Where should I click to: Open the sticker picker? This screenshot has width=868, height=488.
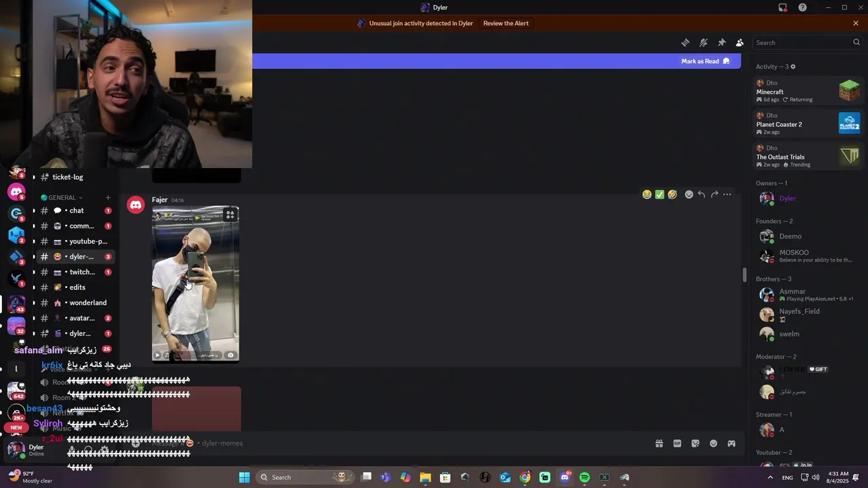click(695, 443)
